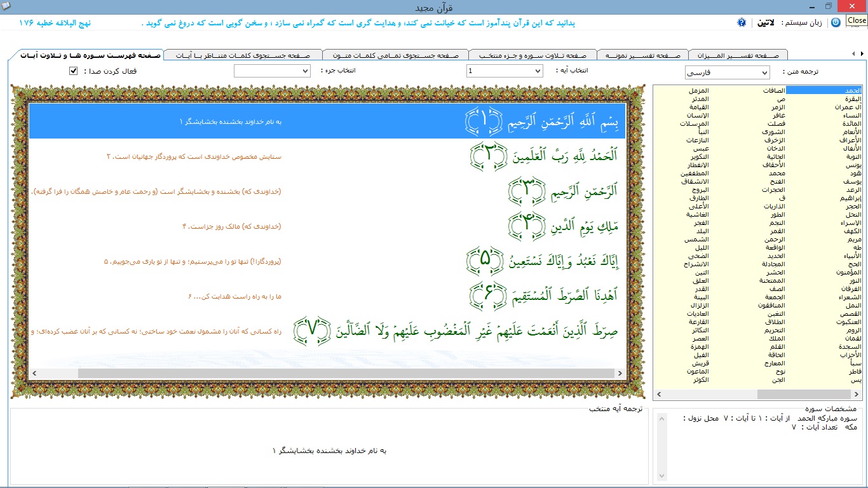
Task: Select surah البقرة in the list
Action: pos(853,99)
